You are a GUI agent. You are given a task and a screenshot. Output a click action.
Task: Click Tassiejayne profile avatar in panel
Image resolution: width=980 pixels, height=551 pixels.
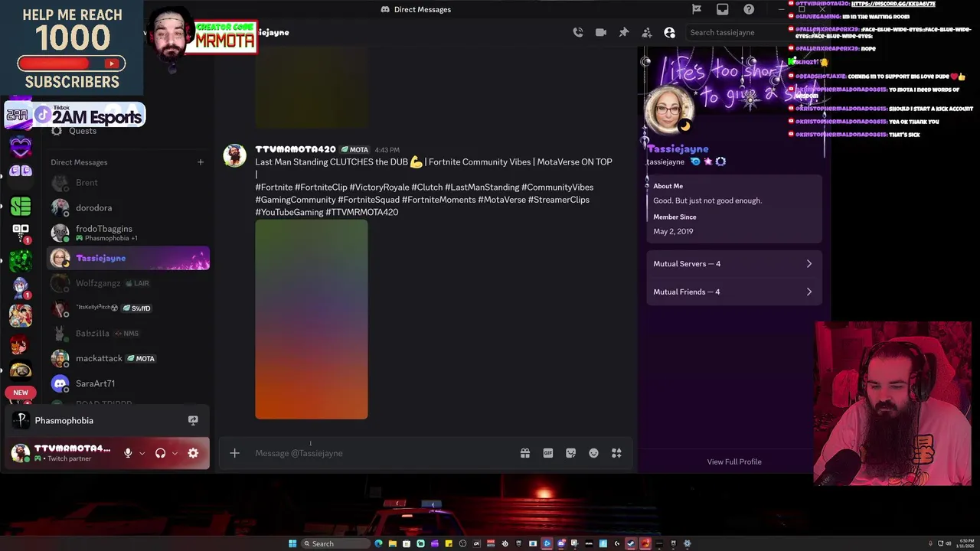670,110
